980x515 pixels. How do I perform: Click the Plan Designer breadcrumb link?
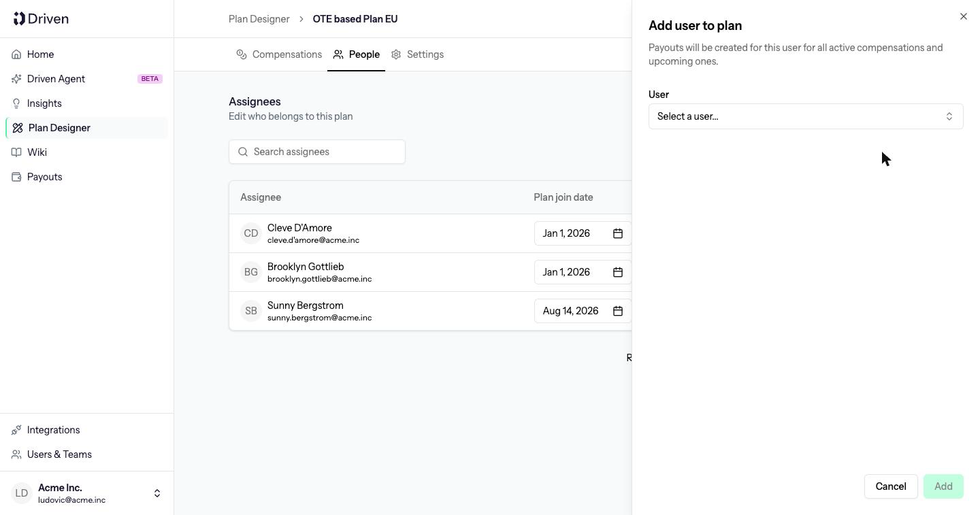[259, 19]
